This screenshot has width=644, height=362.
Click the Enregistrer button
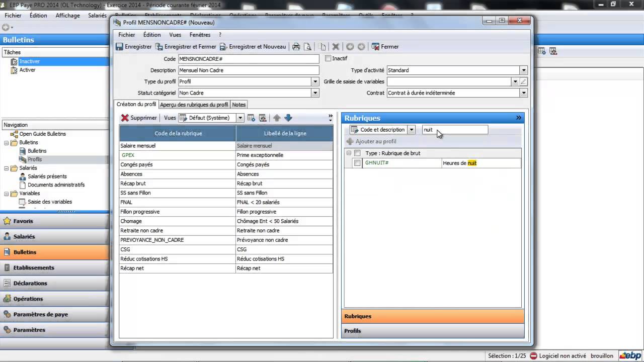coord(134,47)
